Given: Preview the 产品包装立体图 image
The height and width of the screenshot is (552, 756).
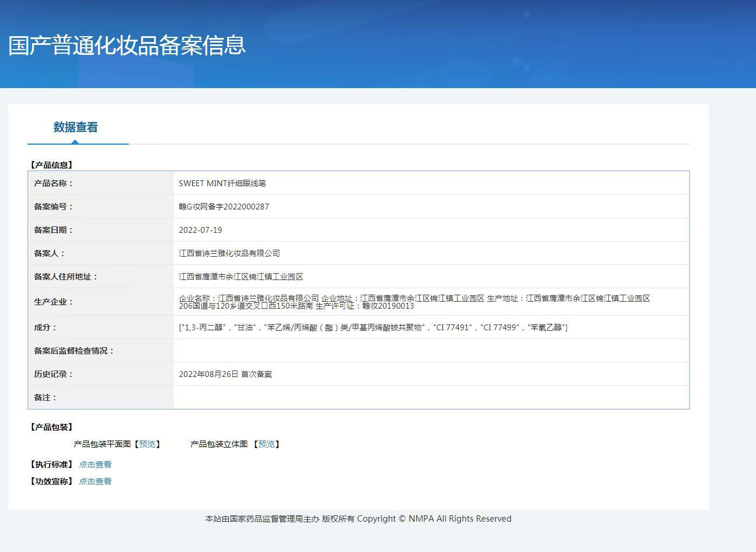Looking at the screenshot, I should 267,444.
